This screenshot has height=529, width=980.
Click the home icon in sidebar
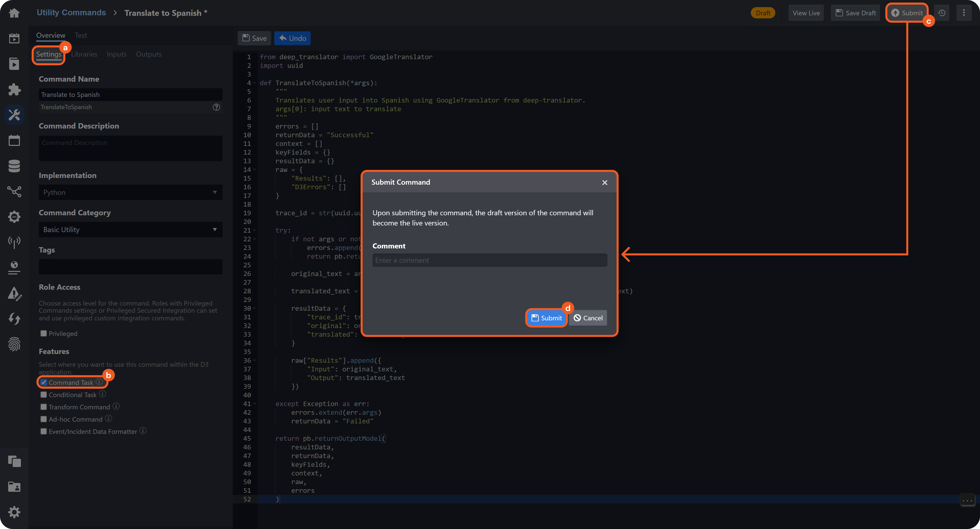14,13
